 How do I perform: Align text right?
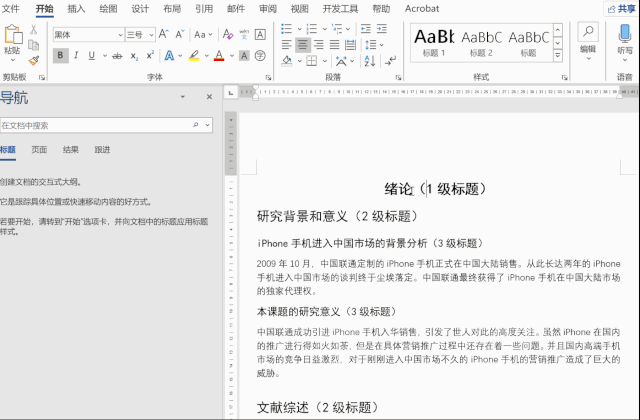coord(319,44)
